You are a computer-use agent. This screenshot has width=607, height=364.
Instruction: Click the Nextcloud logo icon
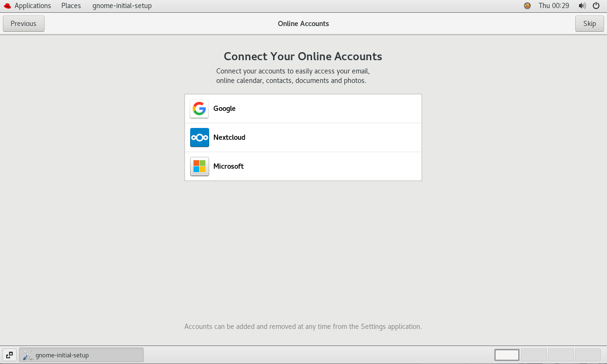(x=199, y=137)
